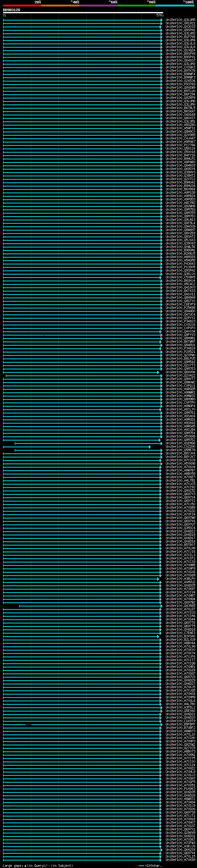Open the UniRef100_Q03033 entry label

[x=180, y=26]
